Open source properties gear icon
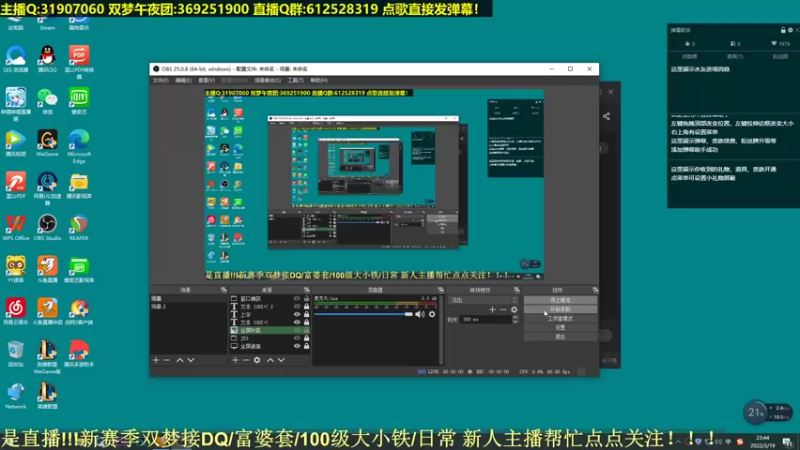 (x=257, y=360)
